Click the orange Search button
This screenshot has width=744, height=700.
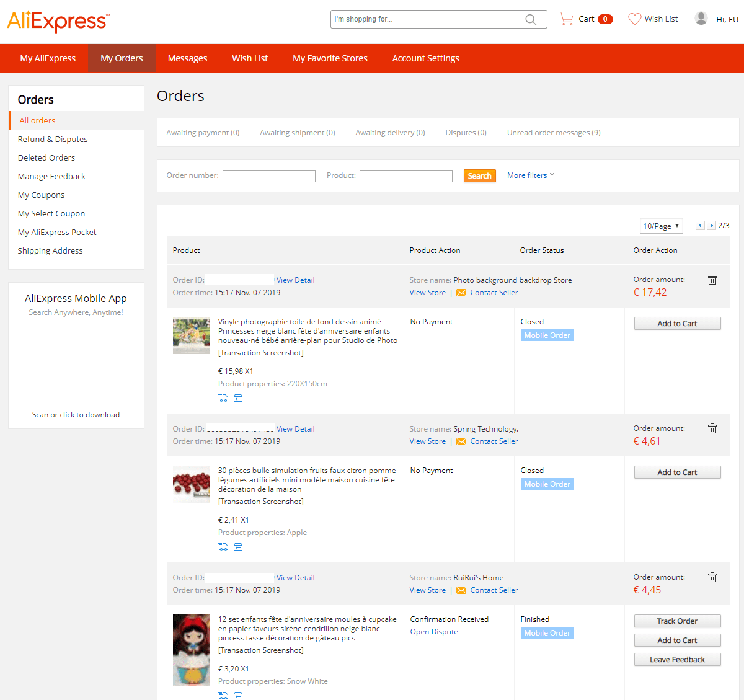point(479,176)
